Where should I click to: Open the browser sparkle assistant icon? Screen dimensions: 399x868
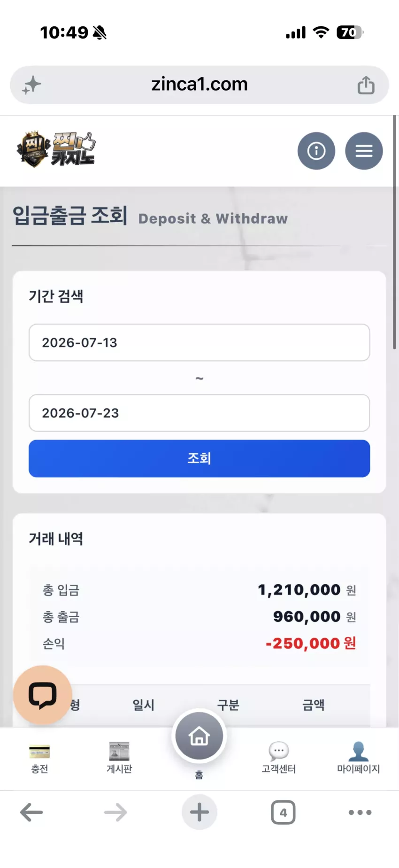32,85
